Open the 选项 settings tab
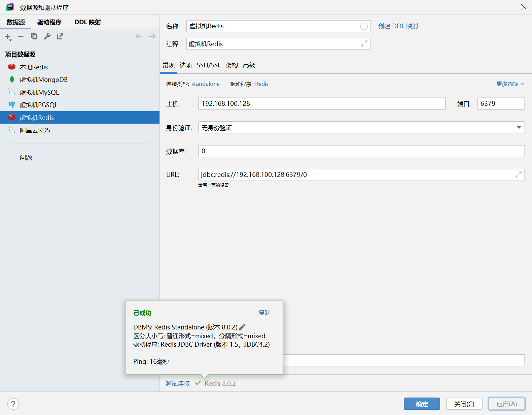 pos(186,65)
